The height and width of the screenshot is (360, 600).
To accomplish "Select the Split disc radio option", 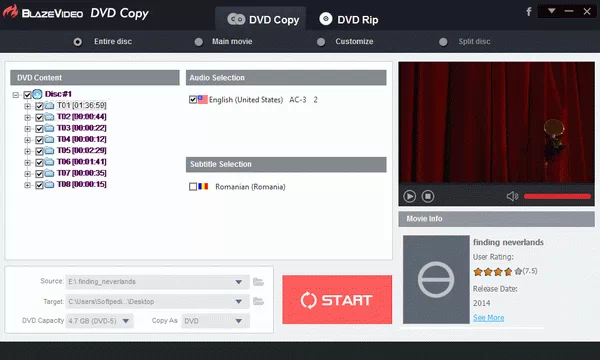I will tap(443, 42).
